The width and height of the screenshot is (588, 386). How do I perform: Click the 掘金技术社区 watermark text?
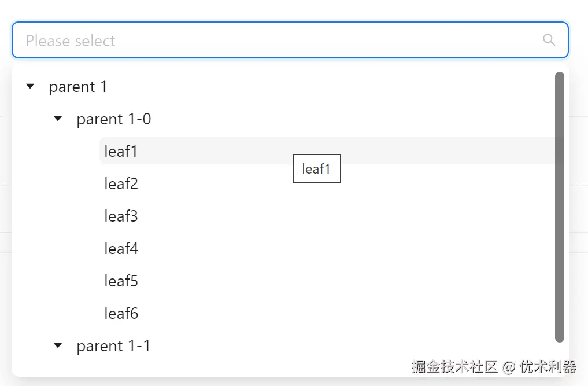coord(454,366)
